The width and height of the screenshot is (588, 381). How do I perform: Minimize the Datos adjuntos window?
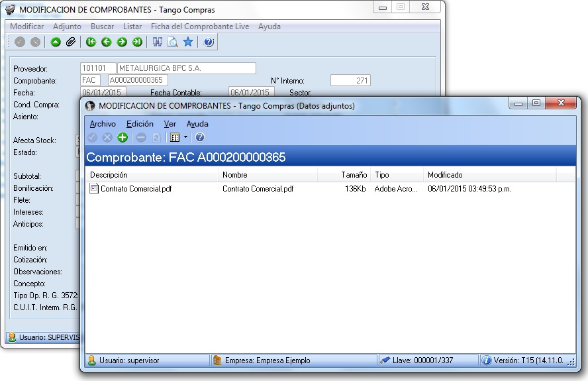(518, 103)
